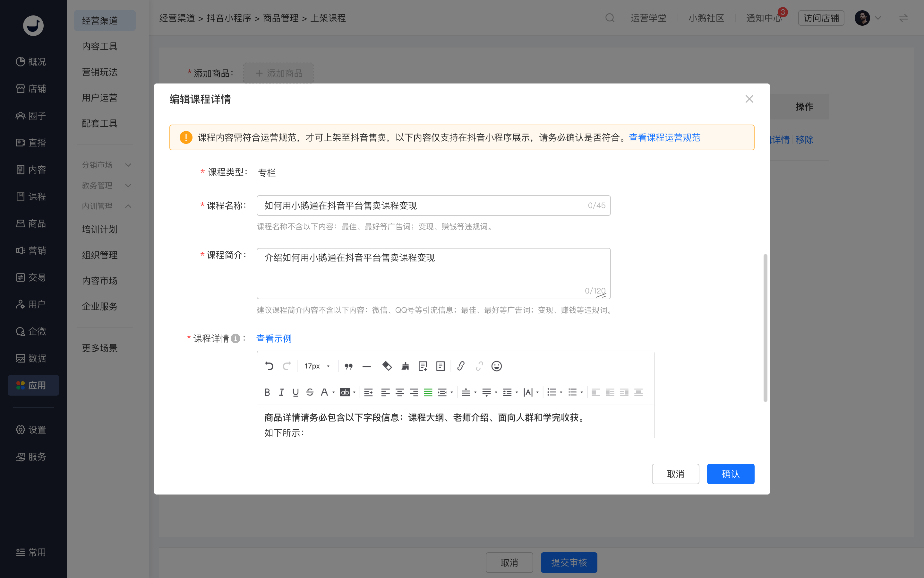Select 内容市场 in the secondary menu
The image size is (924, 578).
click(x=100, y=281)
